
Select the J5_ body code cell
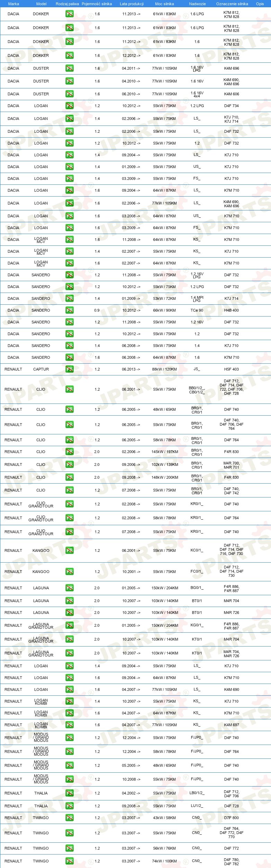coord(197,369)
